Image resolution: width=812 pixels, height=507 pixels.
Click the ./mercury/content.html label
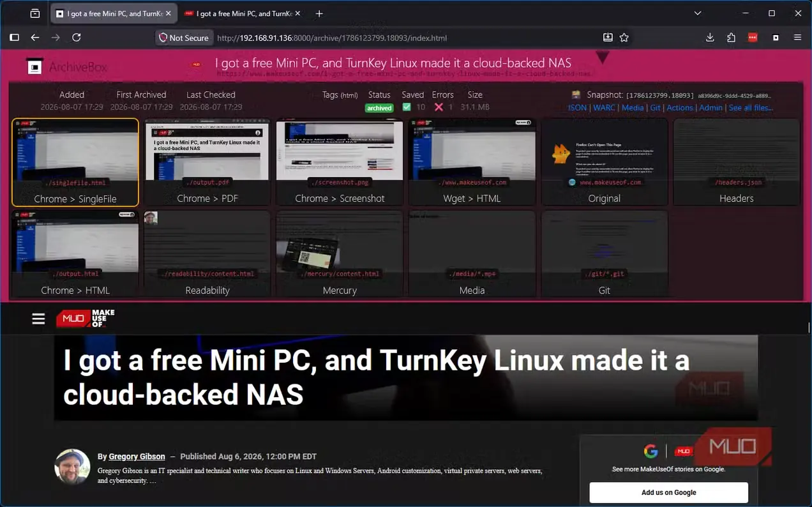tap(340, 274)
